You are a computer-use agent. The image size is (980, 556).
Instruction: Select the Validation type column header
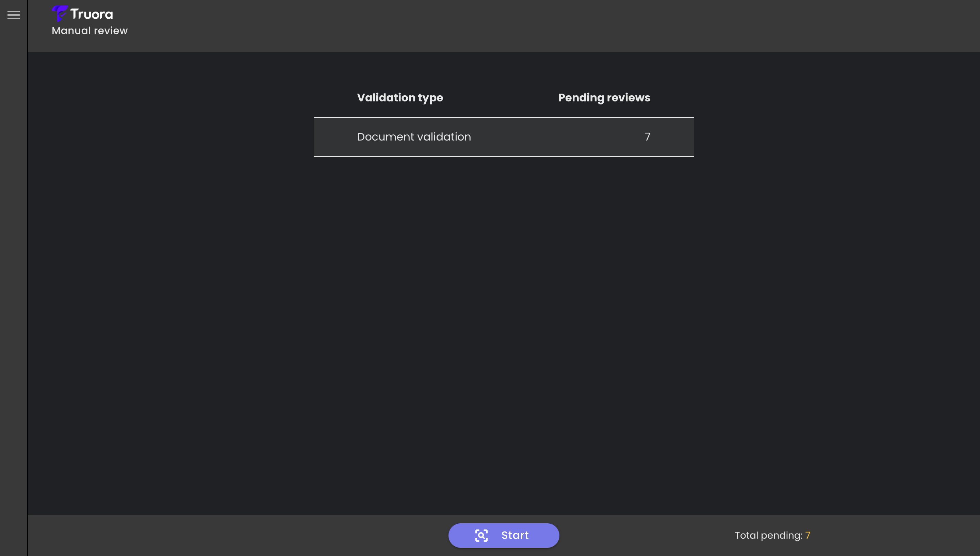coord(400,98)
